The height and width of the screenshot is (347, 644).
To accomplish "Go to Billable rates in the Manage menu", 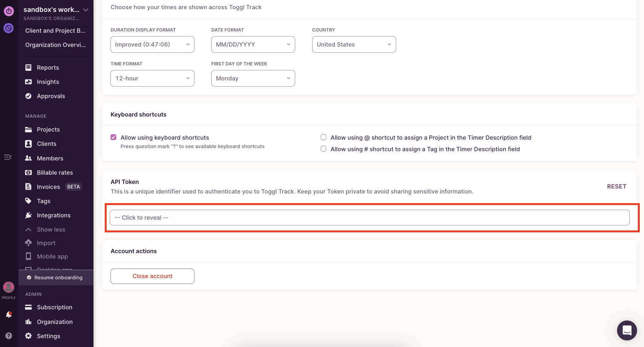I will (55, 172).
